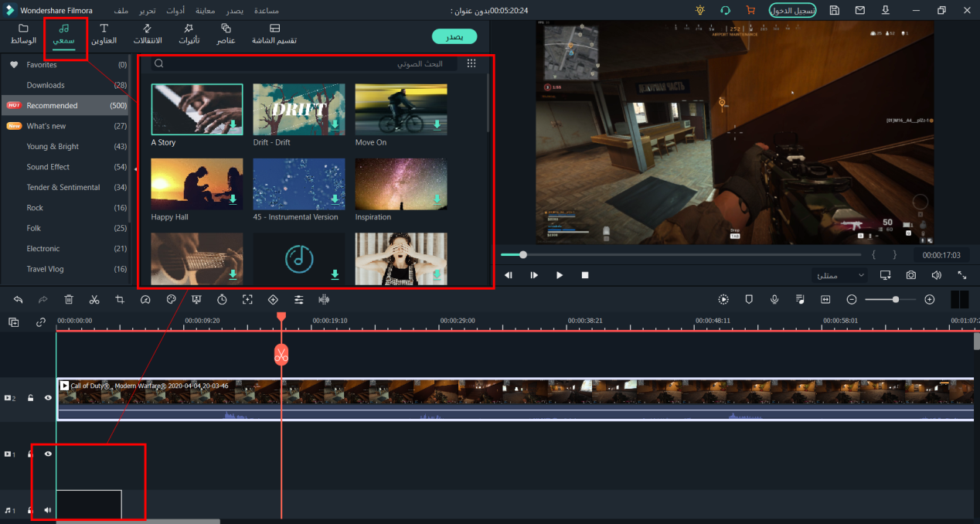Screen dimensions: 980x524
Task: Open the مساعدة menu
Action: click(267, 11)
